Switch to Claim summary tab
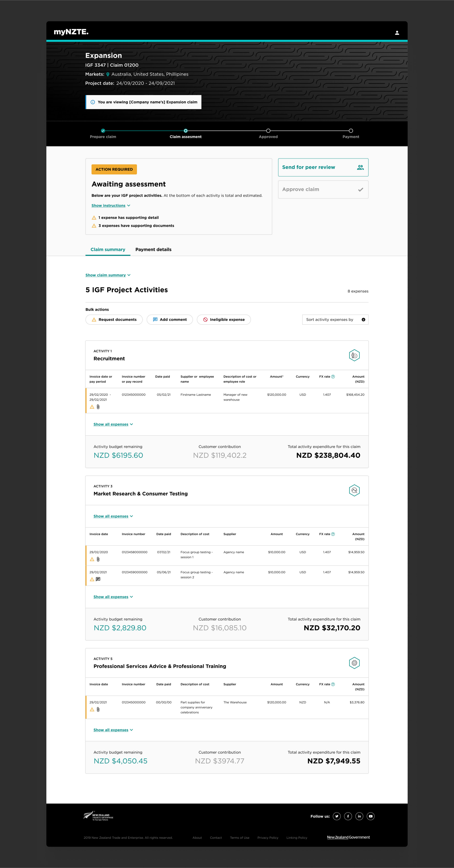The image size is (454, 868). coord(108,250)
